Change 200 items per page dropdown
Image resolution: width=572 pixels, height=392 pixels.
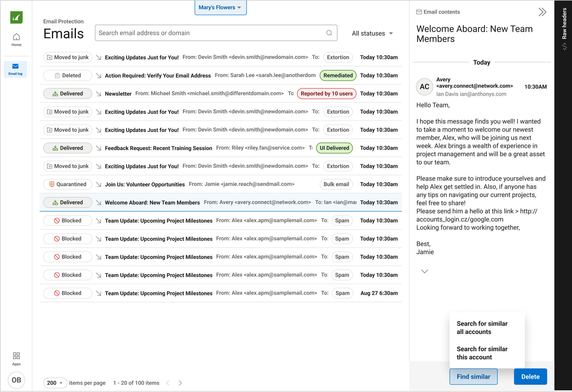(x=55, y=383)
